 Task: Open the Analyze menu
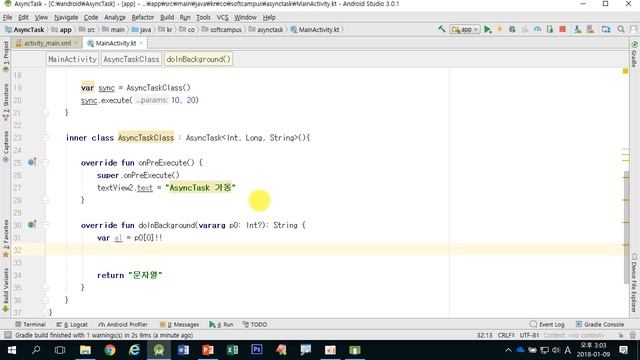tap(115, 17)
